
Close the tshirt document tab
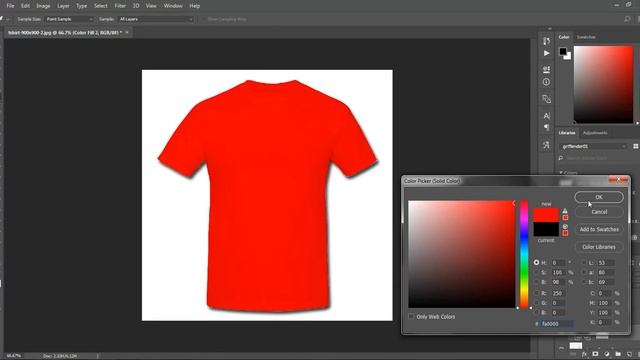127,32
